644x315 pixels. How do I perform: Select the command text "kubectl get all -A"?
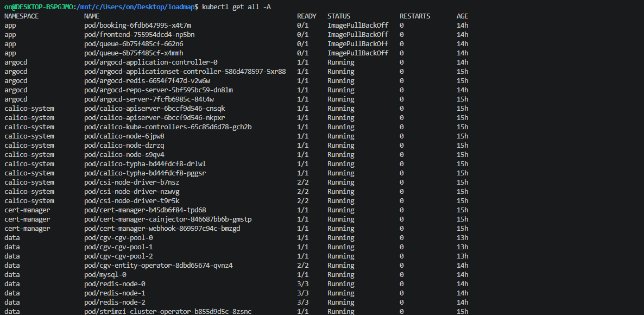pos(236,7)
